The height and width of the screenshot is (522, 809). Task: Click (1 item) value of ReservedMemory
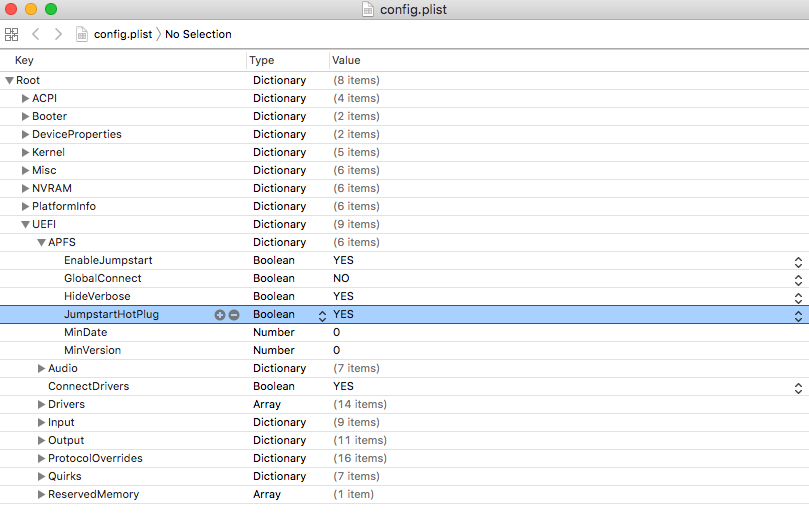tap(353, 494)
